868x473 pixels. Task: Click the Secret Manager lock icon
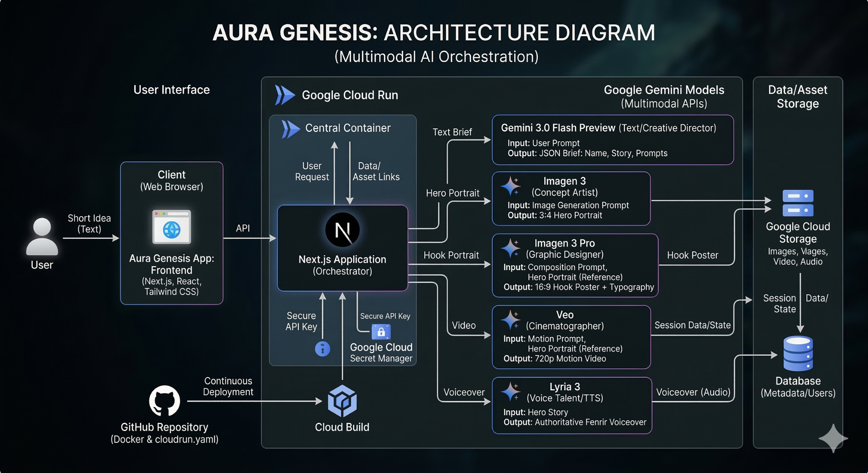tap(381, 331)
